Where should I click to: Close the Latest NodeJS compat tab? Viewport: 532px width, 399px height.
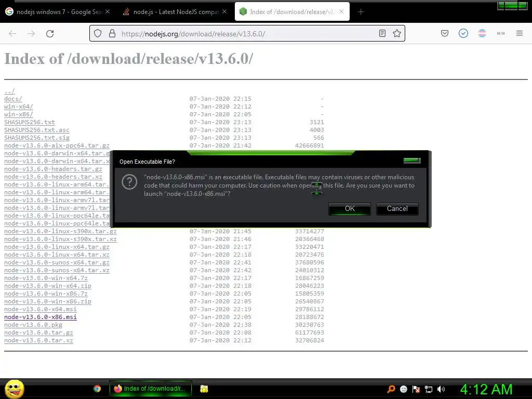(x=224, y=11)
